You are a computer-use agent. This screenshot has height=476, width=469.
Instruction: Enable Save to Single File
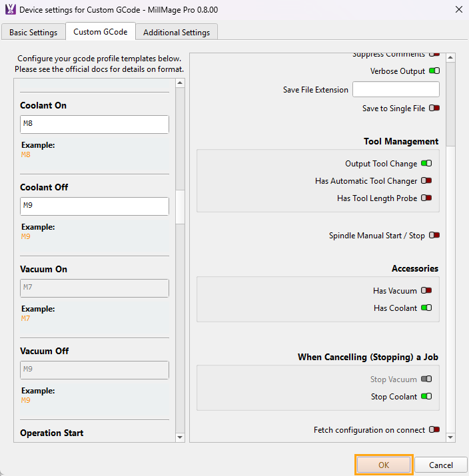(x=434, y=108)
